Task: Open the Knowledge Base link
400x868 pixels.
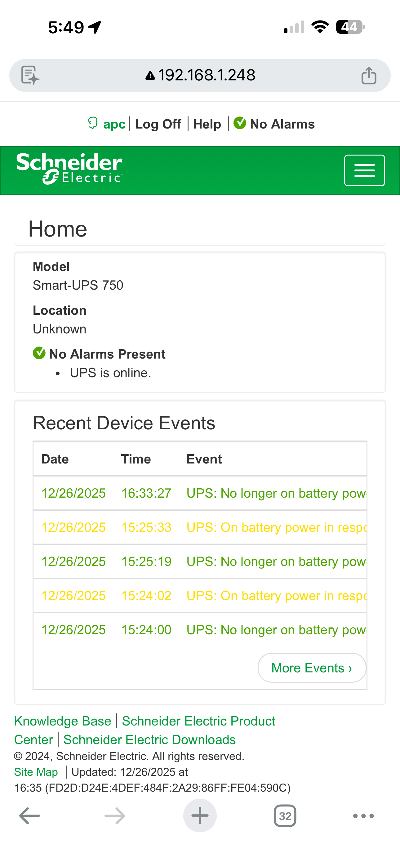Action: [x=63, y=721]
